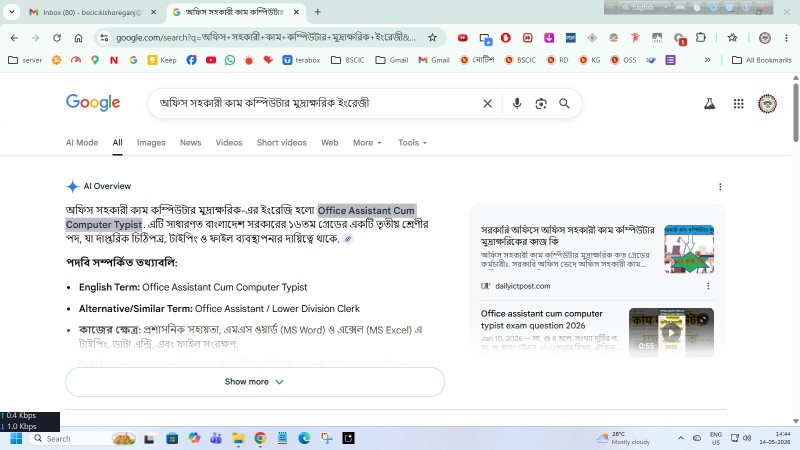The image size is (800, 450).
Task: Search by image with Lens icon
Action: pos(541,104)
